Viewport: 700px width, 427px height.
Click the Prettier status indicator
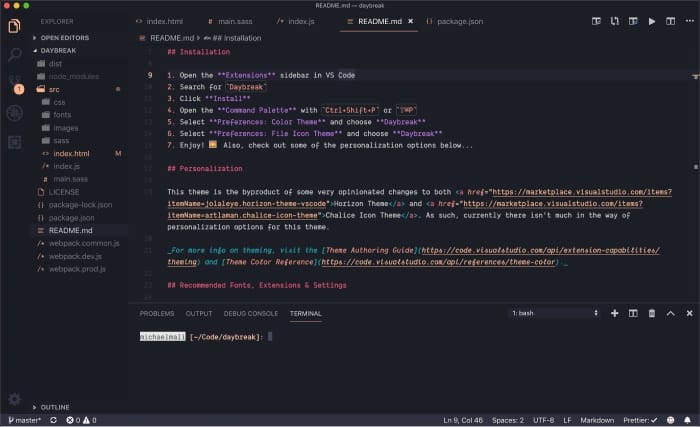[640, 420]
